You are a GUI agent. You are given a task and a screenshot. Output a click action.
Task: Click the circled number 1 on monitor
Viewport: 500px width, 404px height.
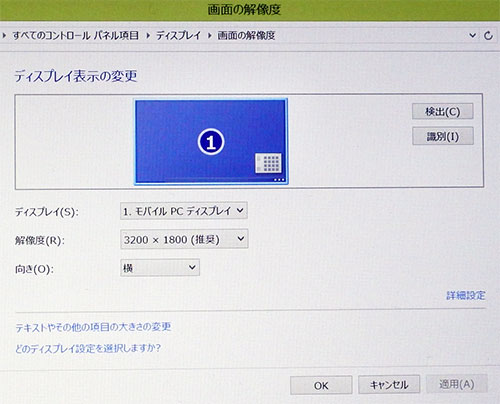point(211,142)
